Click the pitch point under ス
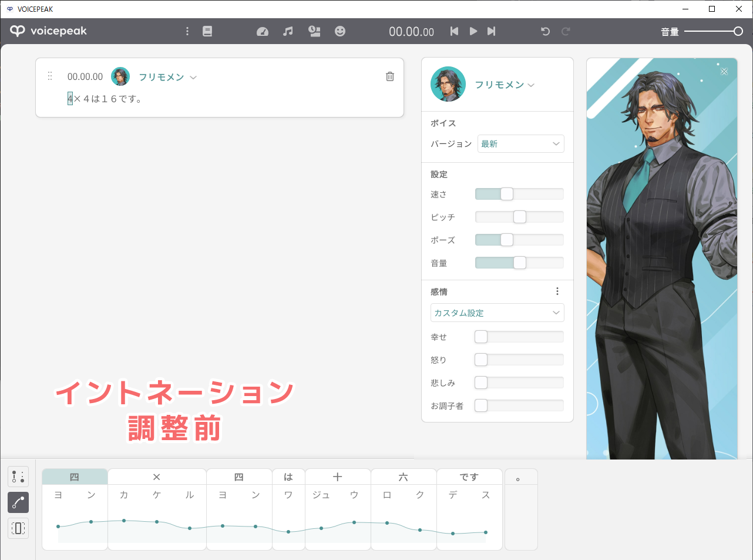753x560 pixels. coord(486,532)
